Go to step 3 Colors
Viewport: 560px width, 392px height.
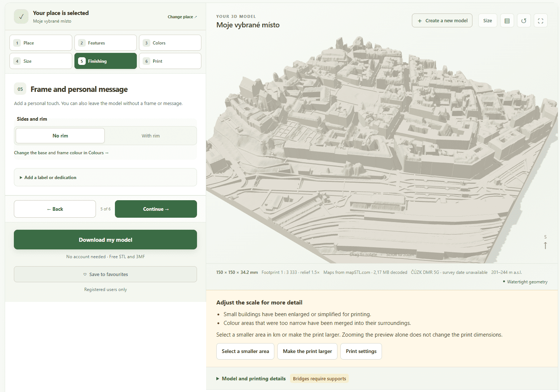tap(170, 43)
